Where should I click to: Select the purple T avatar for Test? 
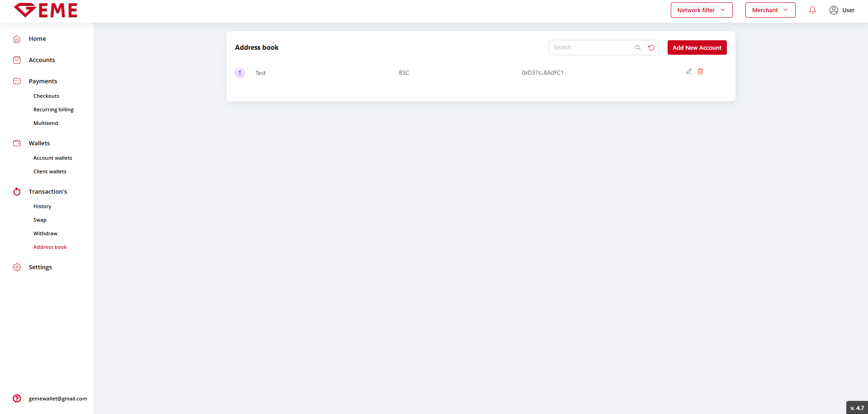click(x=240, y=73)
